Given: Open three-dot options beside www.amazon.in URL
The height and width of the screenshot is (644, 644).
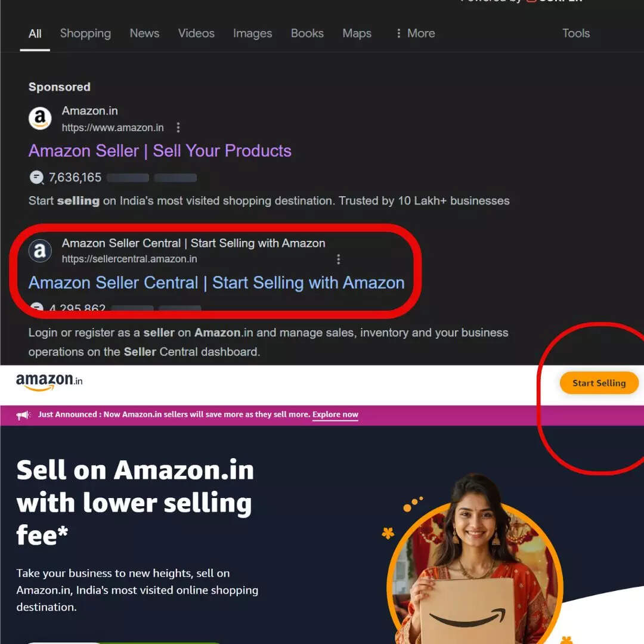Looking at the screenshot, I should point(178,128).
